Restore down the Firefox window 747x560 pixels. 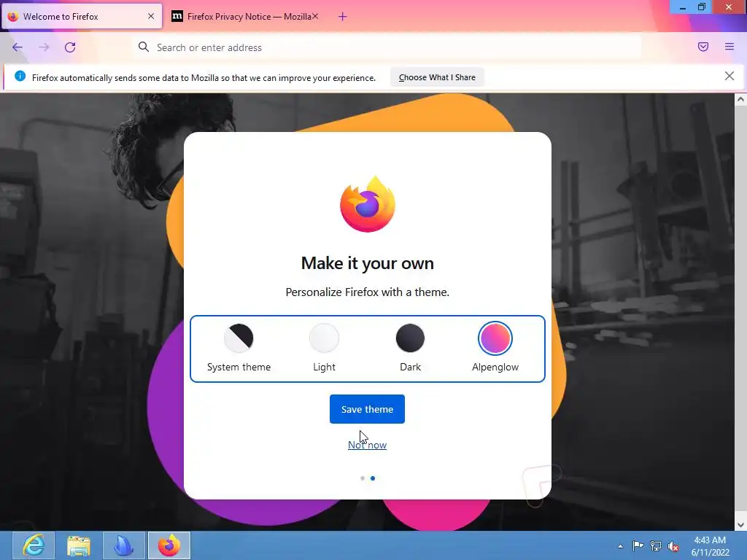coord(701,7)
